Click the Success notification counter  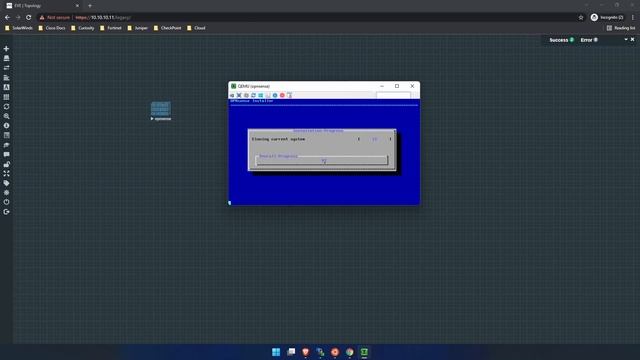pyautogui.click(x=562, y=40)
